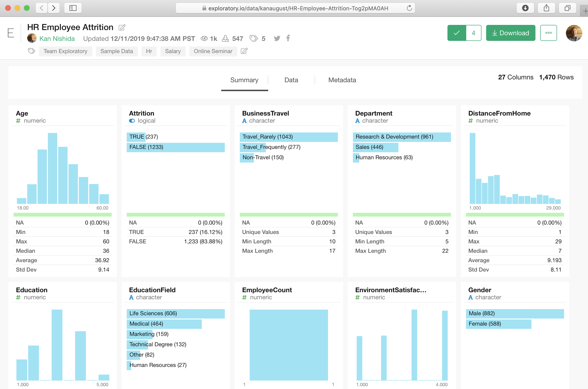Toggle Safari sidebar icon

pyautogui.click(x=73, y=8)
